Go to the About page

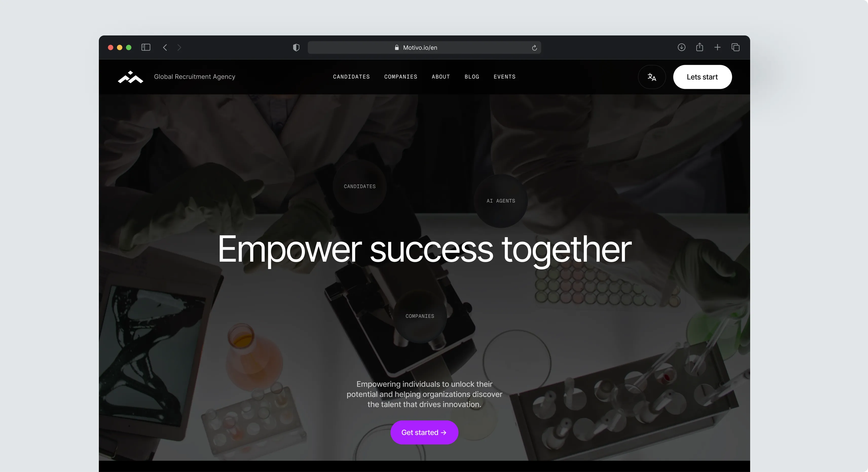coord(441,77)
